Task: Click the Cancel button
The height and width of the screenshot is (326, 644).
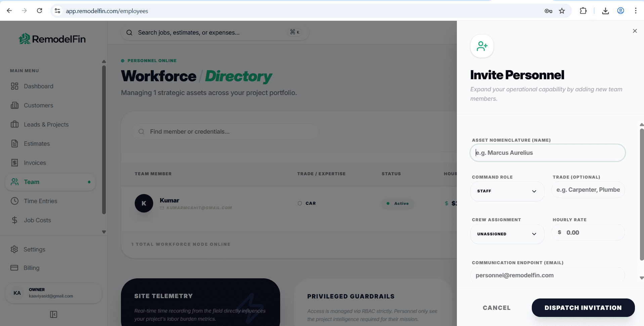Action: [497, 308]
